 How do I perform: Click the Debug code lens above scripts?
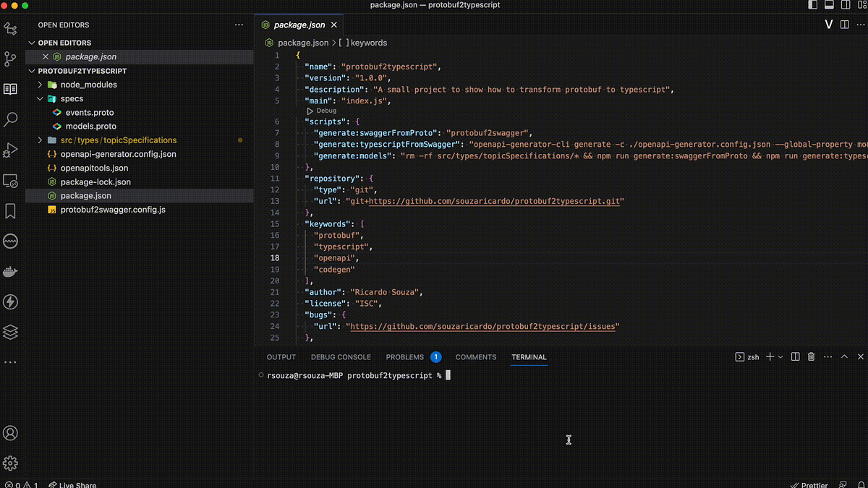(321, 111)
